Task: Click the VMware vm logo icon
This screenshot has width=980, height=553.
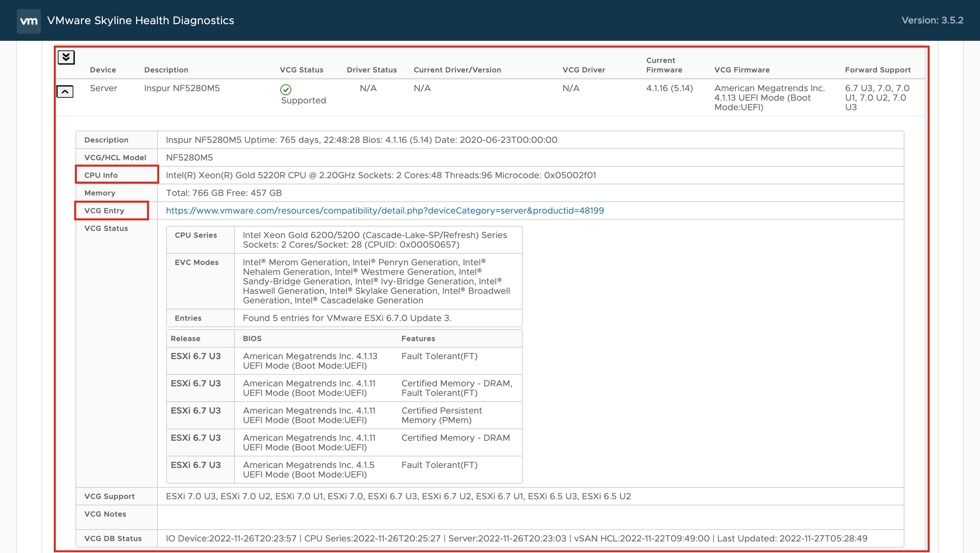Action: (29, 21)
